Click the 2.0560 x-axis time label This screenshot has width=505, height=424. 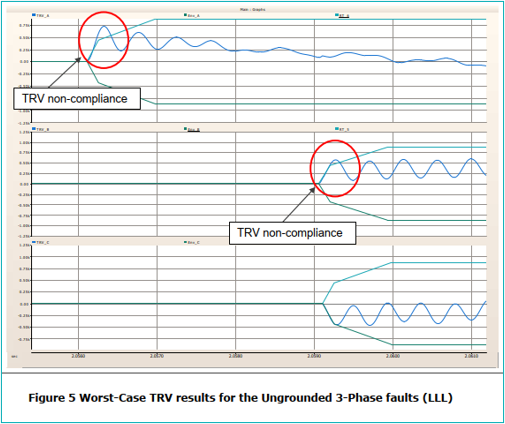[78, 356]
